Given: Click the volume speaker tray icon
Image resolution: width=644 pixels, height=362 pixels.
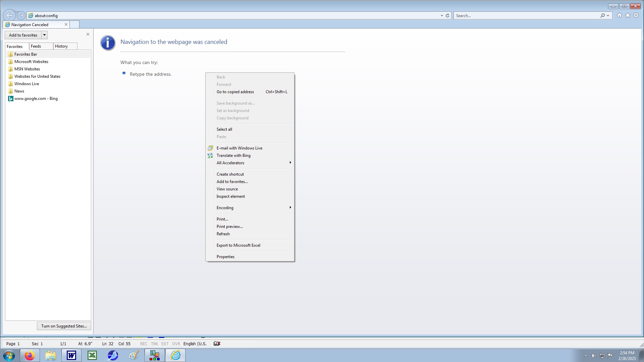Looking at the screenshot, I should point(594,356).
